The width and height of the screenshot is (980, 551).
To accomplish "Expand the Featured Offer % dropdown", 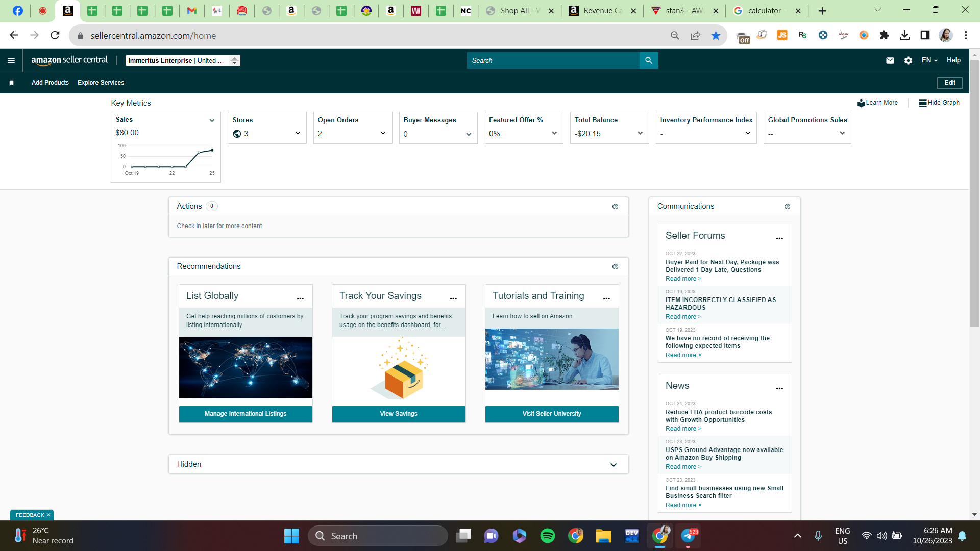I will click(x=554, y=133).
